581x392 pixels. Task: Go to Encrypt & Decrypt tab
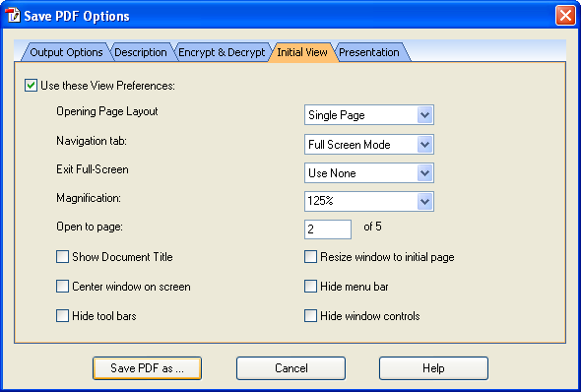222,52
